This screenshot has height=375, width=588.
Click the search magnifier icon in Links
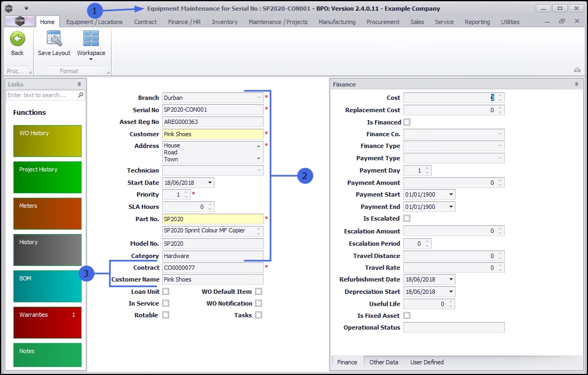(81, 95)
